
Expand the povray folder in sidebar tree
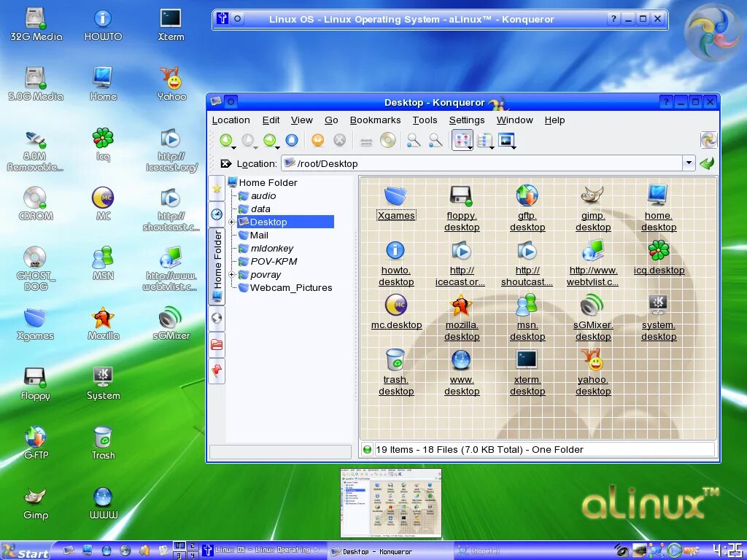[x=231, y=275]
